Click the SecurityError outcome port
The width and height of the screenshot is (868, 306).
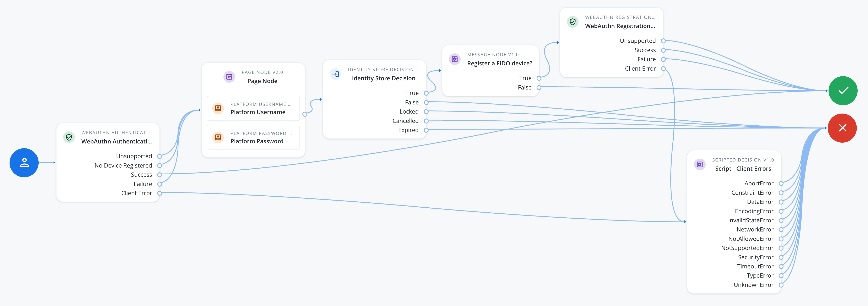(781, 257)
